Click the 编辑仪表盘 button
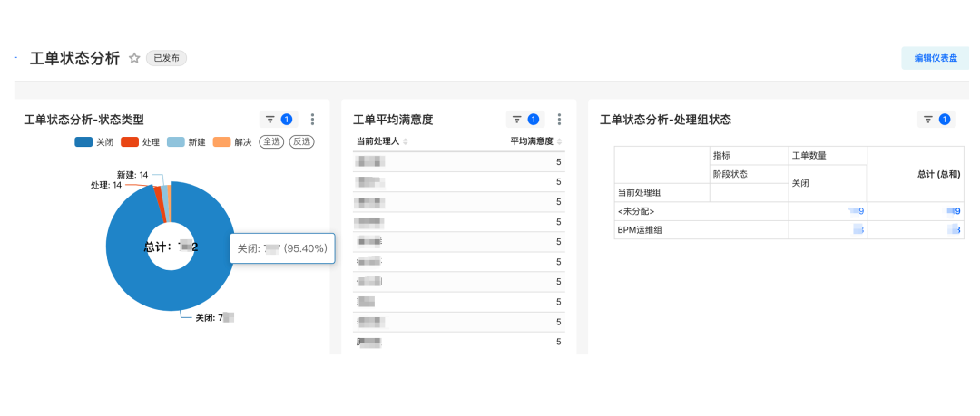The width and height of the screenshot is (980, 416). [935, 58]
